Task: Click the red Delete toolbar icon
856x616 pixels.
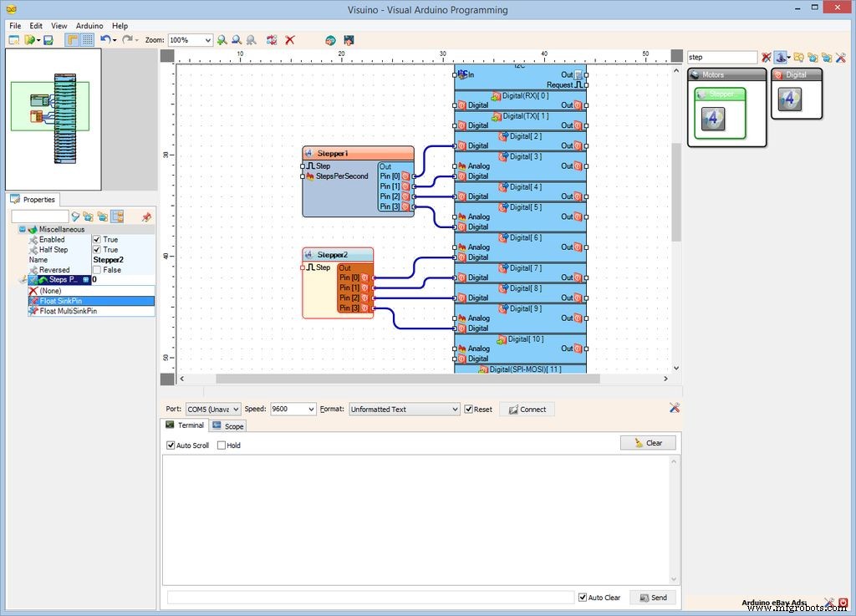Action: click(x=291, y=39)
